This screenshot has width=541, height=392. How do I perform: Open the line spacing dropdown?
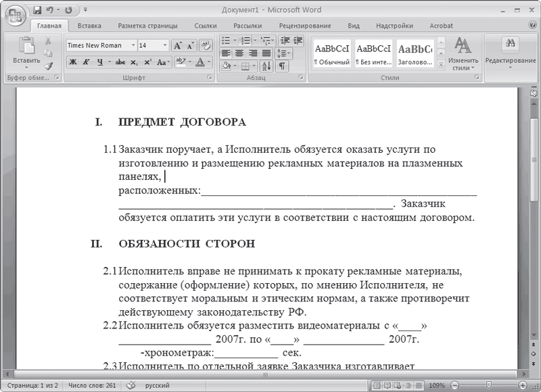tap(283, 53)
